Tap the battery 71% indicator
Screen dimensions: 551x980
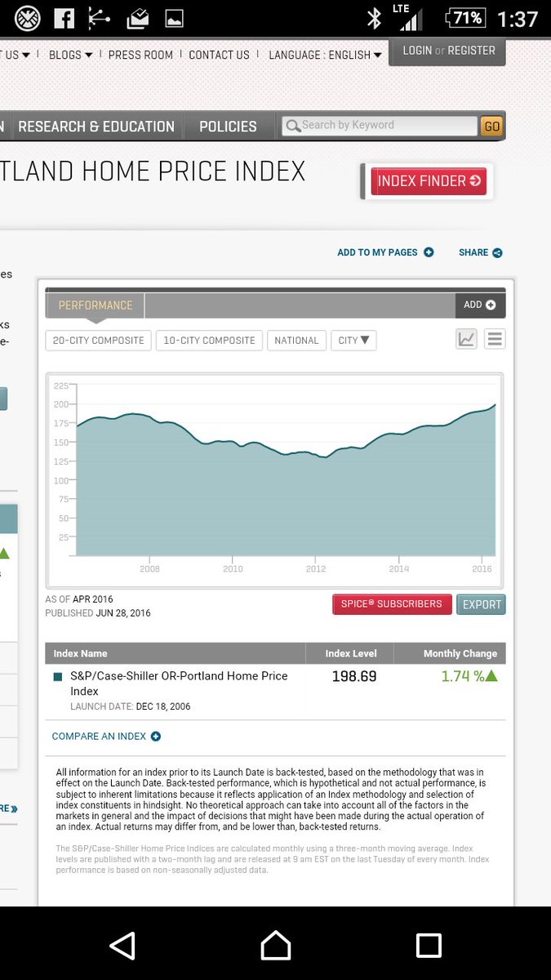click(x=465, y=18)
